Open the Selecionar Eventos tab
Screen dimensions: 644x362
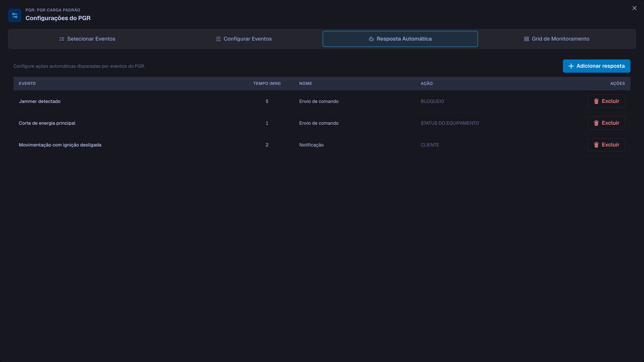(x=87, y=39)
